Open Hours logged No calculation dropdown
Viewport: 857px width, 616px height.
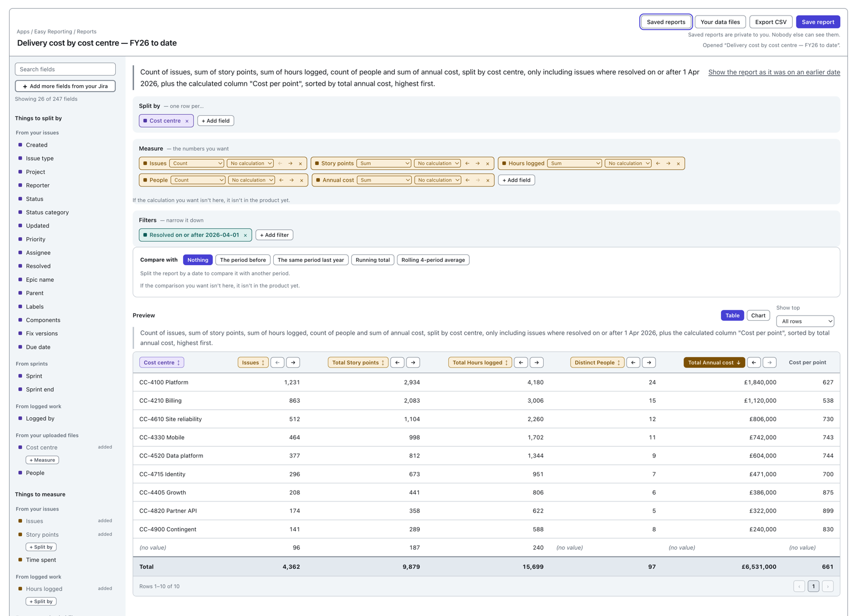pyautogui.click(x=628, y=163)
